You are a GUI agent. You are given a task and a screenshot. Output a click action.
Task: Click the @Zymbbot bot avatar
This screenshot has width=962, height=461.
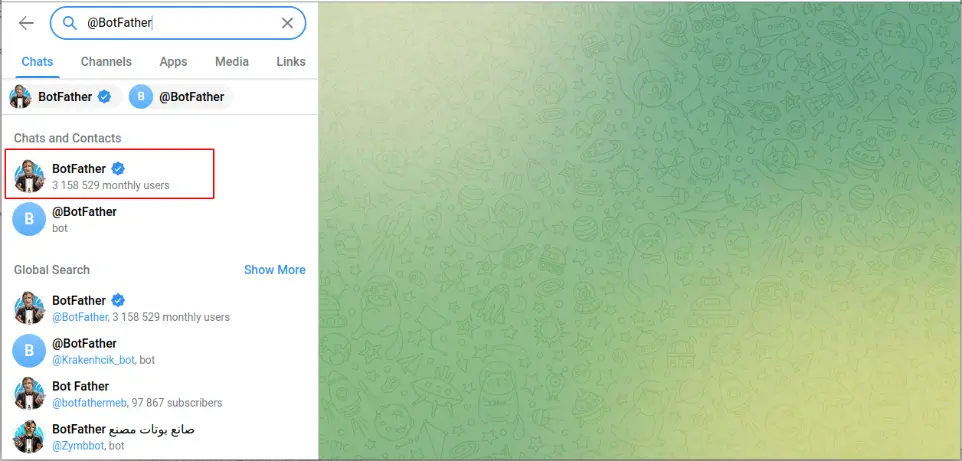point(29,437)
